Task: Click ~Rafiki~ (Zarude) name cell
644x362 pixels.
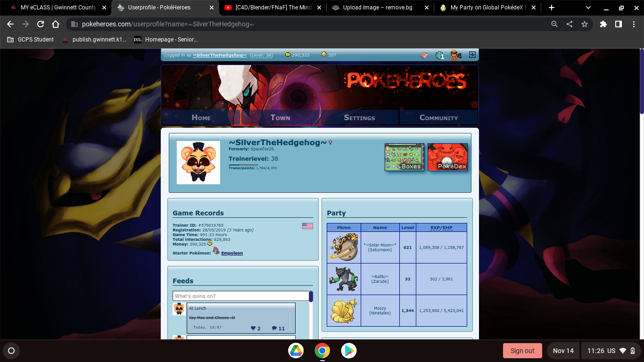Action: coord(380,279)
